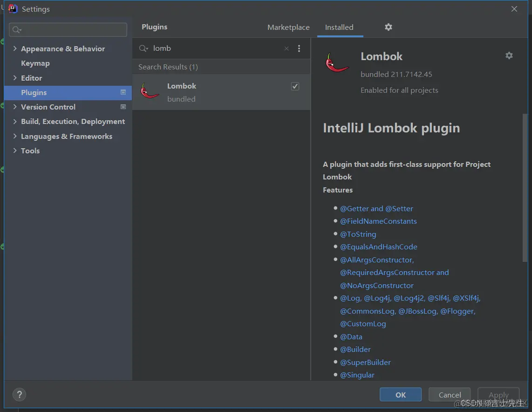This screenshot has width=532, height=412.
Task: Expand the Tools settings node
Action: click(14, 151)
